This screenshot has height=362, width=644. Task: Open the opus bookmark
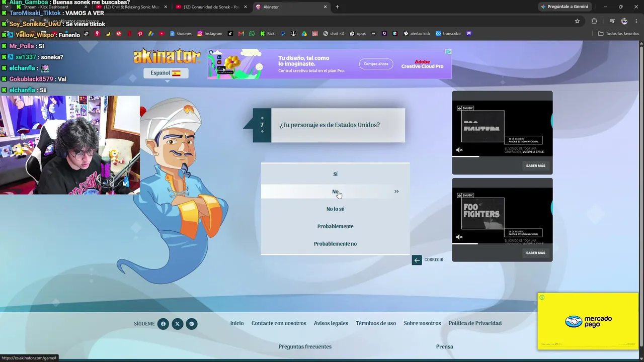point(358,34)
